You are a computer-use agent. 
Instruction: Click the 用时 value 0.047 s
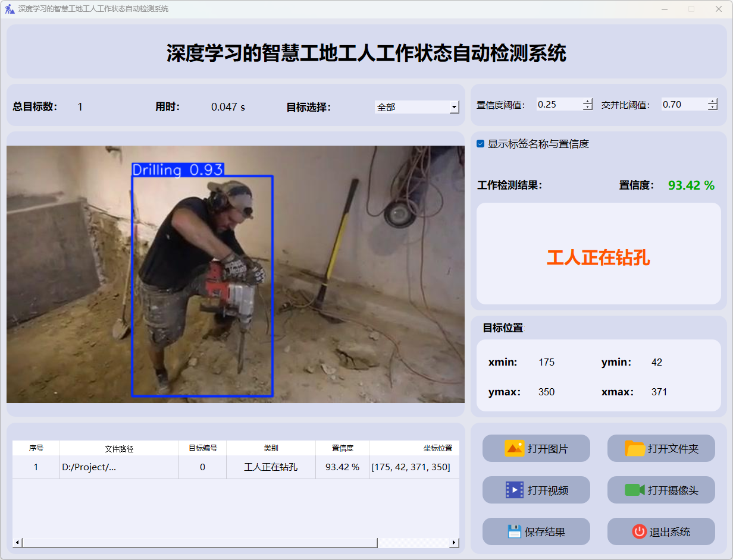(228, 107)
